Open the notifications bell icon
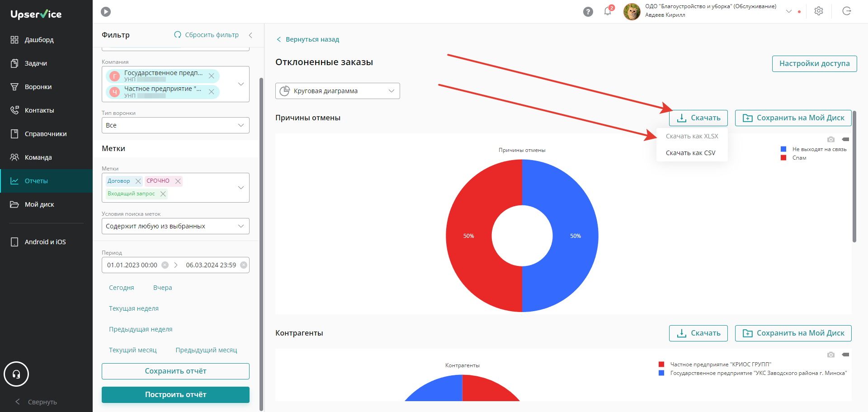The height and width of the screenshot is (412, 868). [x=608, y=11]
